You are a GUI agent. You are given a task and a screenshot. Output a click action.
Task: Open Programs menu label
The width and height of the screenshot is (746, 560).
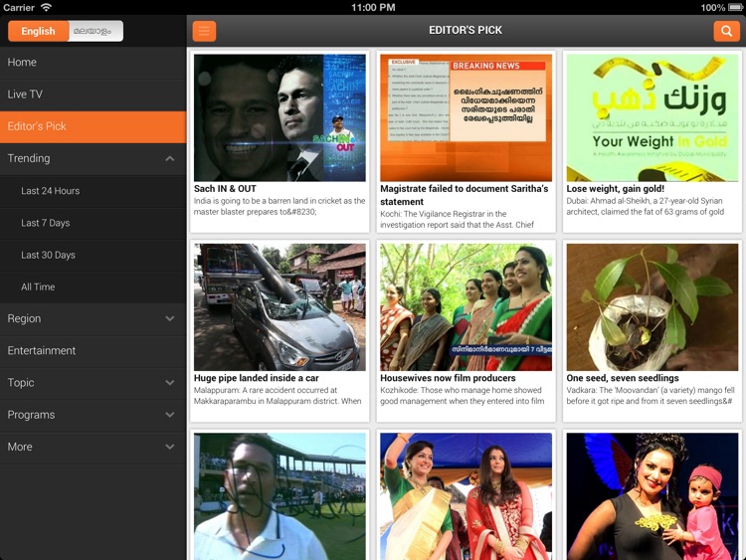31,415
